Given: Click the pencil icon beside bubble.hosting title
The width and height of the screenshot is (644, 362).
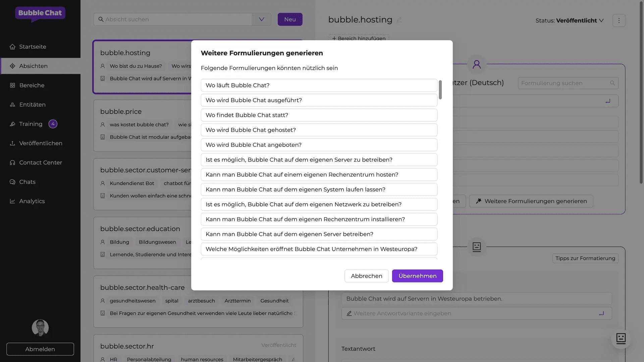Looking at the screenshot, I should click(399, 20).
